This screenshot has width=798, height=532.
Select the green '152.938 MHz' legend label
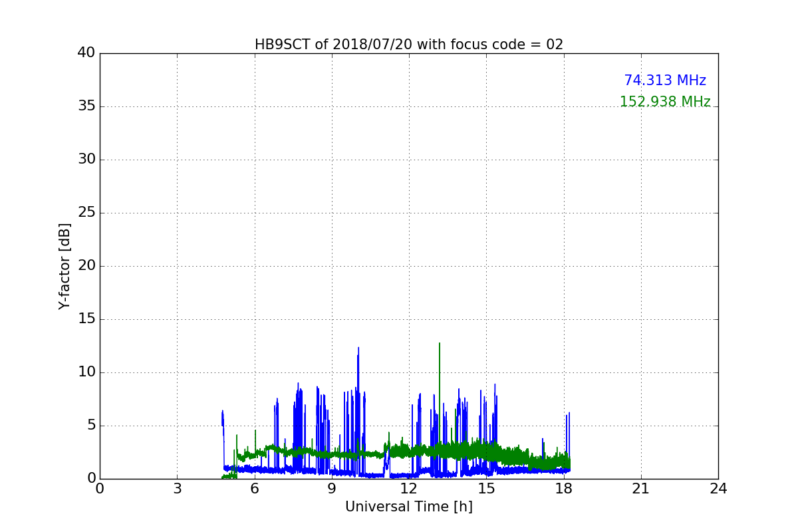[x=665, y=102]
